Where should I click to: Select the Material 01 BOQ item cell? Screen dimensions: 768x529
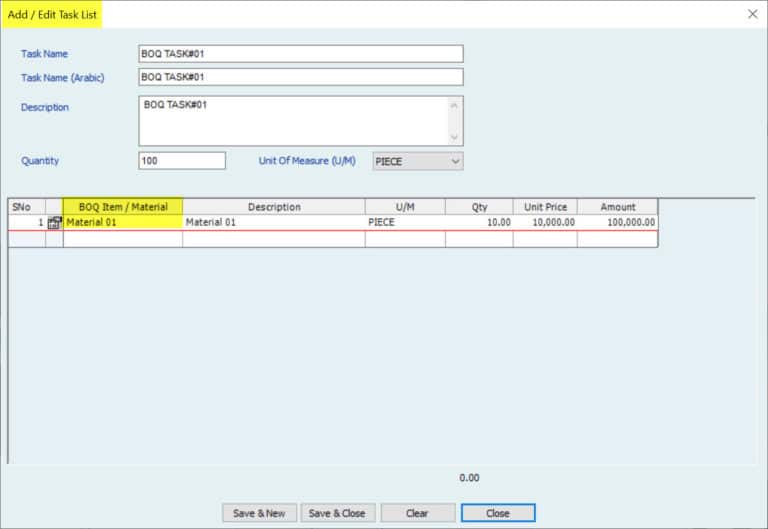(122, 223)
